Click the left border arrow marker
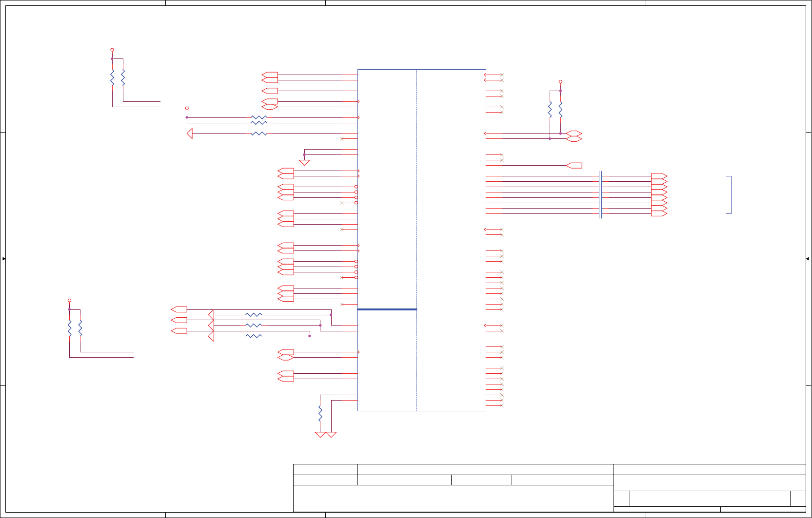 coord(3,259)
